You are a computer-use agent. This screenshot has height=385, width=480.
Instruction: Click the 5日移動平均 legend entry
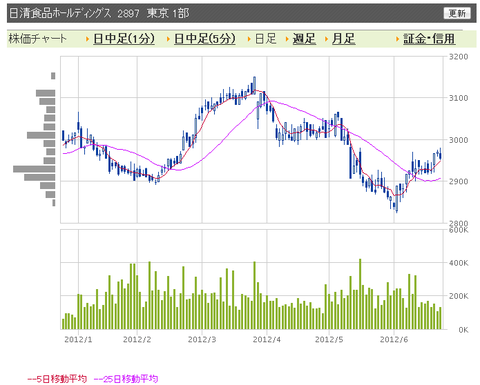tap(57, 379)
